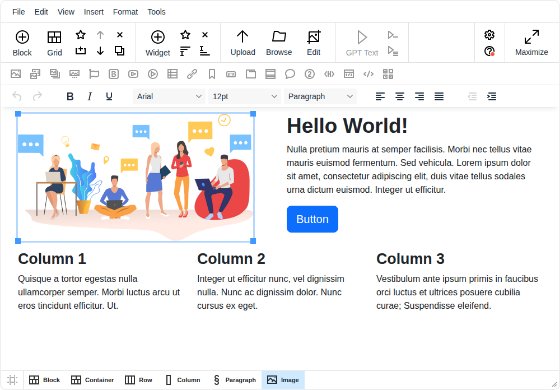Open the 12pt font size dropdown

tap(245, 96)
